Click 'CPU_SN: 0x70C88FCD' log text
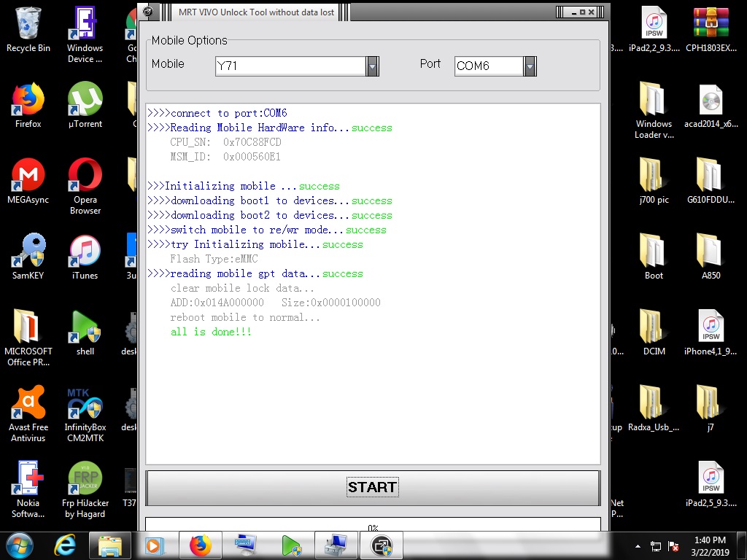The image size is (747, 560). [226, 142]
